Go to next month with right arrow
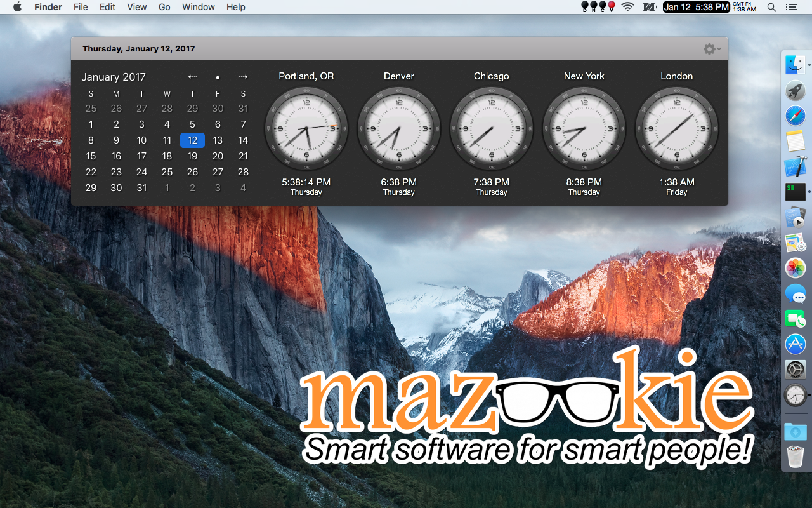This screenshot has width=812, height=508. (243, 77)
